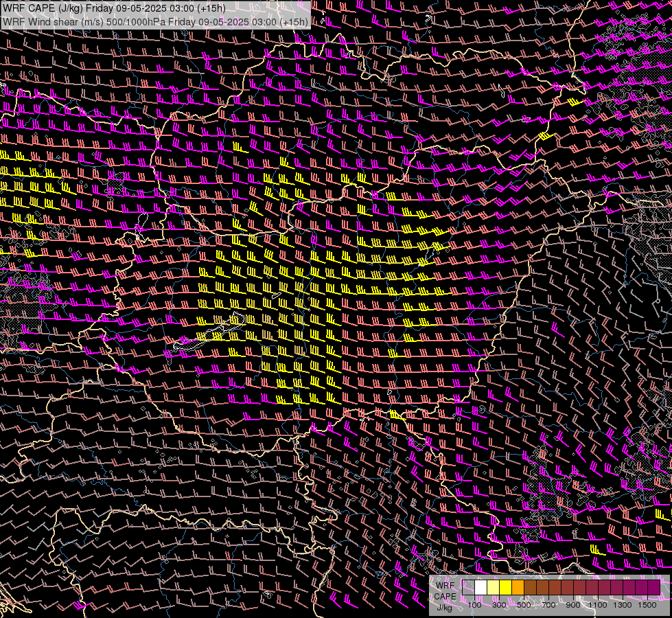Click the 'J/kg' unit label in legend
This screenshot has width=672, height=618.
pyautogui.click(x=444, y=608)
